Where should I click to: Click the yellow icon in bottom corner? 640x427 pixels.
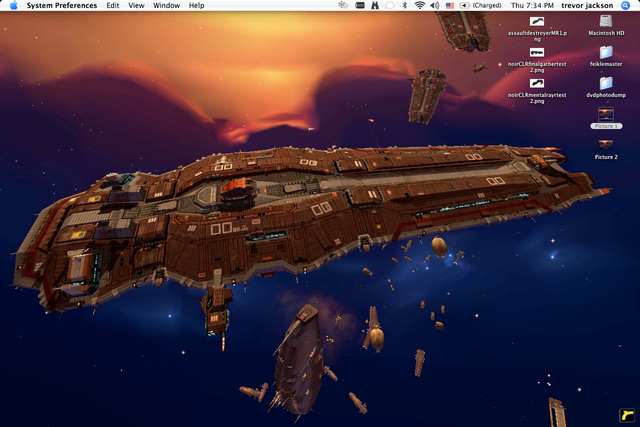coord(627,412)
